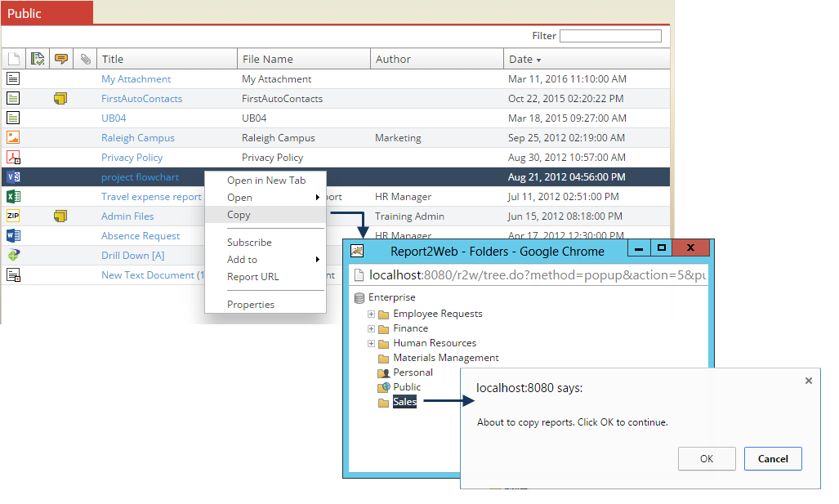Click the ZIP icon next to Admin Files
Screen dimensions: 839x504
[x=11, y=216]
